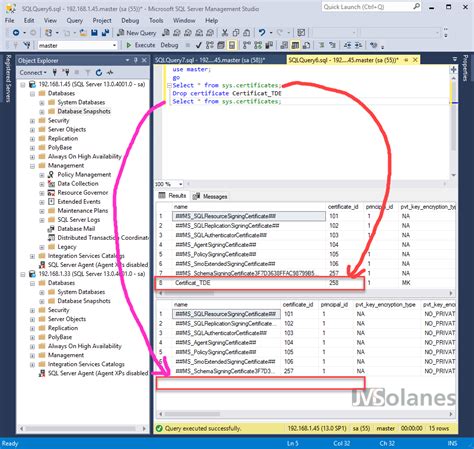The image size is (474, 449).
Task: Refresh the Object Explorer tree
Action: point(99,72)
